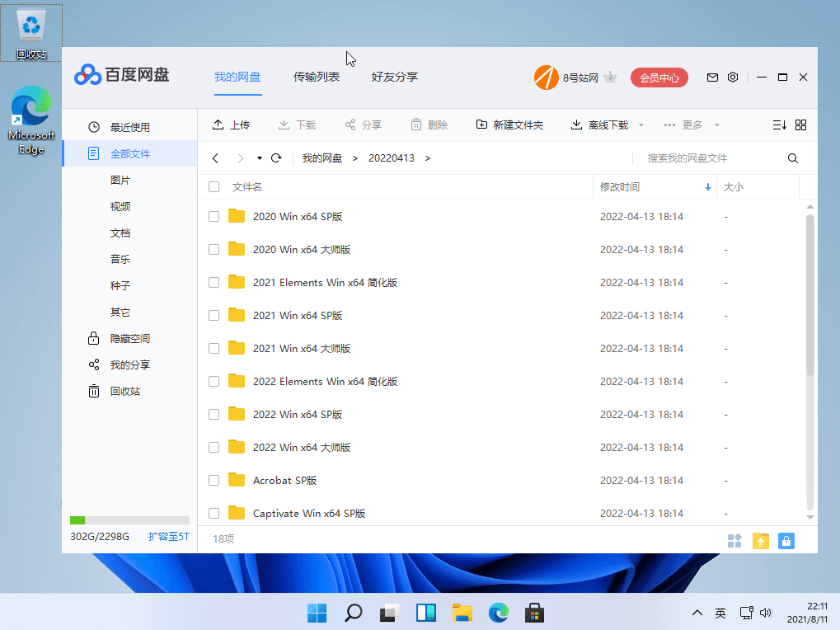The height and width of the screenshot is (630, 840).
Task: Check the 2022 Elements Win x64 简化版 checkbox
Action: 214,382
